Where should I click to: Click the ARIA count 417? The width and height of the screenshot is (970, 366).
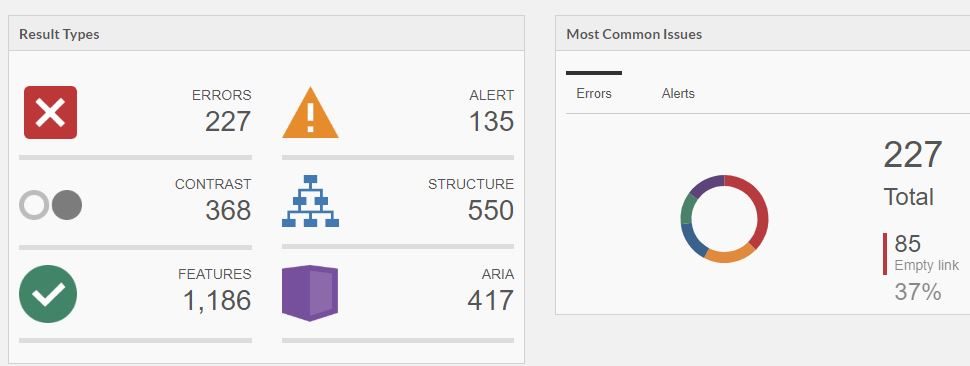click(x=491, y=300)
